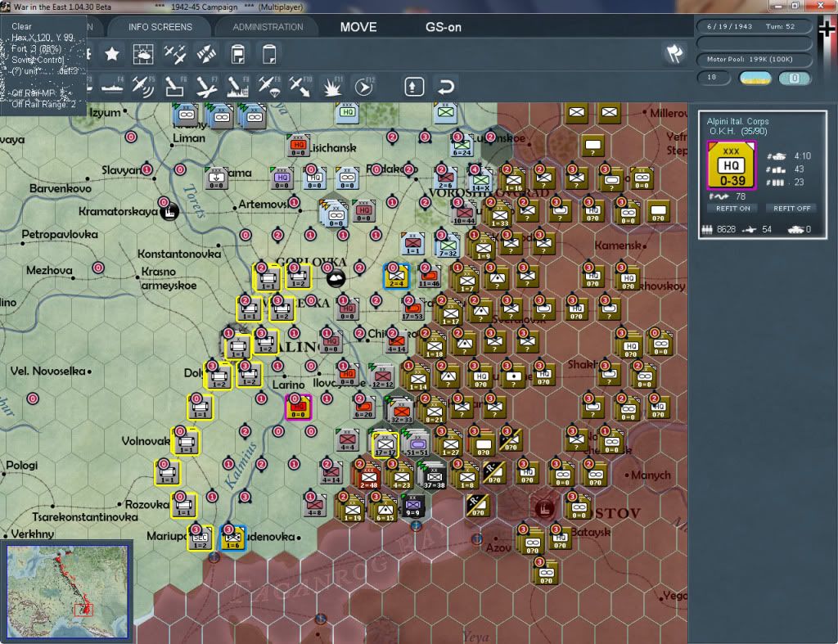Click the F12 circular arrow icon
The image size is (838, 644).
[x=364, y=87]
